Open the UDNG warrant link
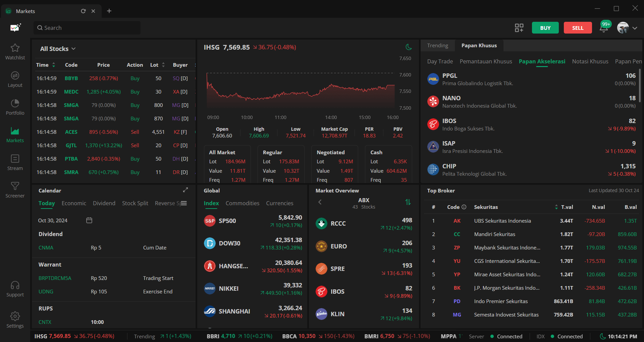Screen dimensions: 644x342 [46, 291]
